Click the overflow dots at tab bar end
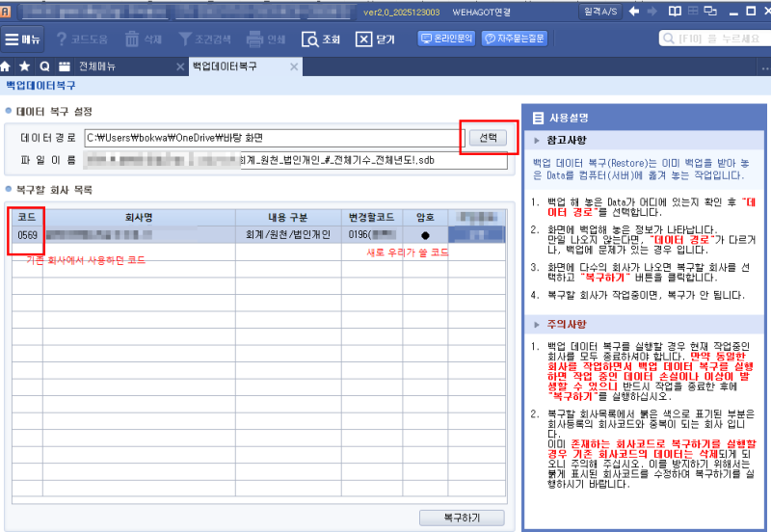Image resolution: width=771 pixels, height=532 pixels. point(765,68)
